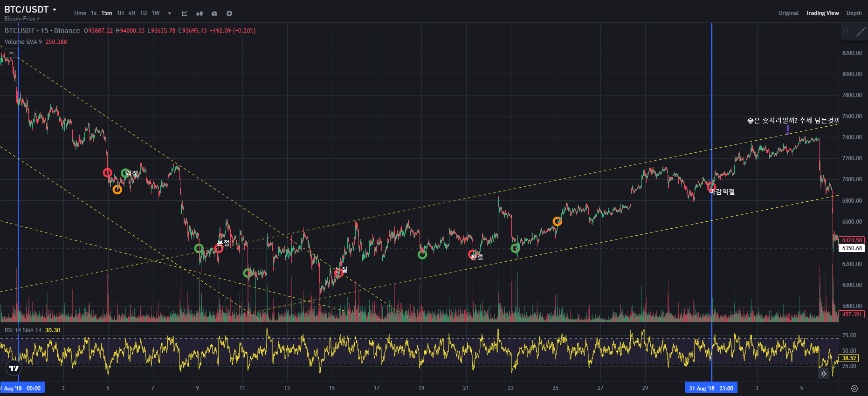Viewport: 868px width, 396px height.
Task: Switch to Depth chart tab
Action: [854, 13]
